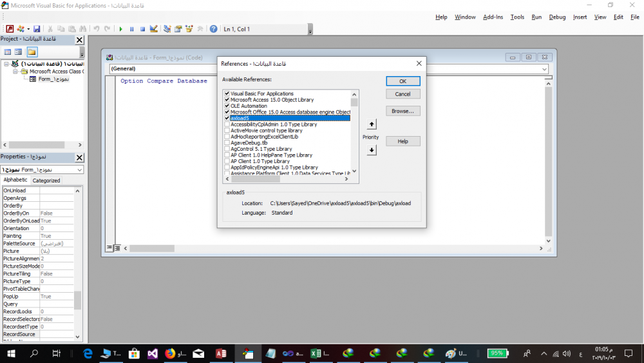Image resolution: width=644 pixels, height=363 pixels.
Task: Check ActiveMovie control type library
Action: coord(227,130)
